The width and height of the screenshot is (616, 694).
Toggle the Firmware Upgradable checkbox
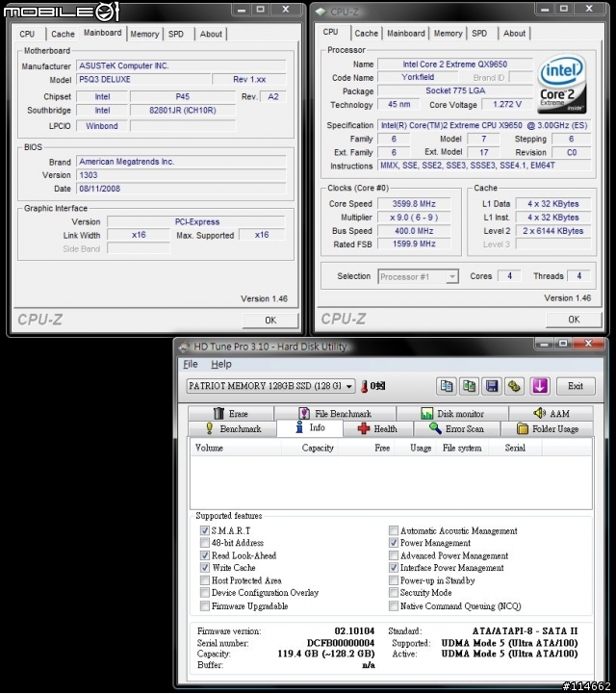[204, 605]
